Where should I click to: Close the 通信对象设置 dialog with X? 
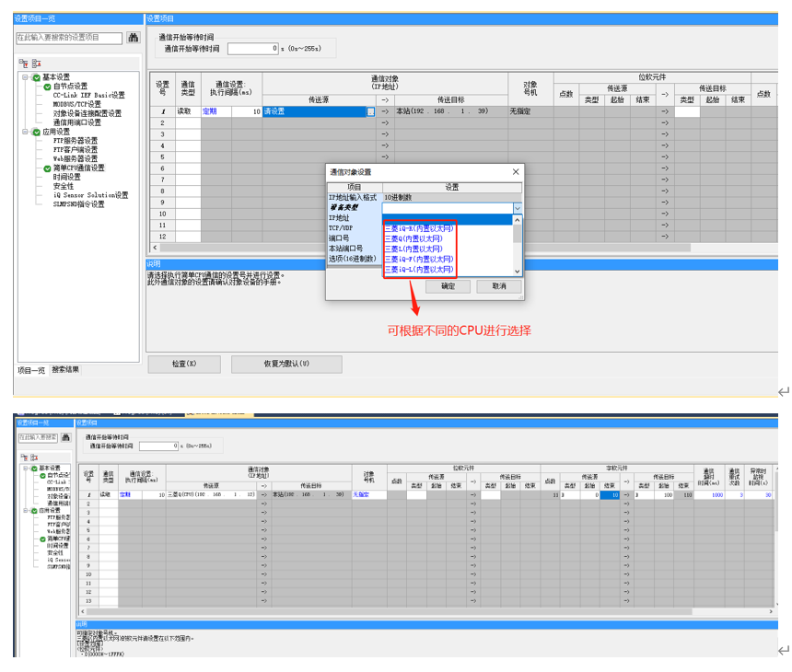coord(516,172)
